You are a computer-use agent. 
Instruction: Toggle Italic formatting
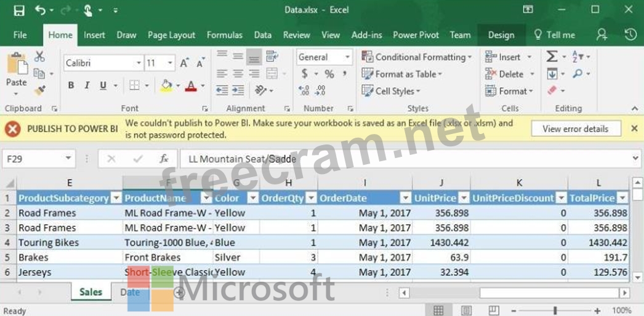pos(87,85)
